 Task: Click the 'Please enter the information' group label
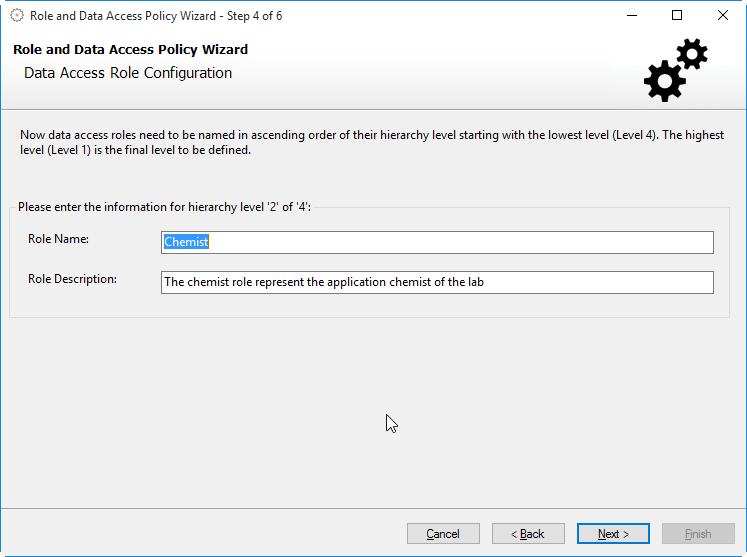165,207
